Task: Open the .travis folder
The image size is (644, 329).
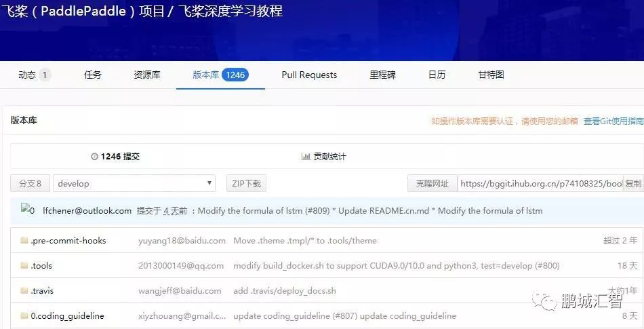Action: [42, 291]
